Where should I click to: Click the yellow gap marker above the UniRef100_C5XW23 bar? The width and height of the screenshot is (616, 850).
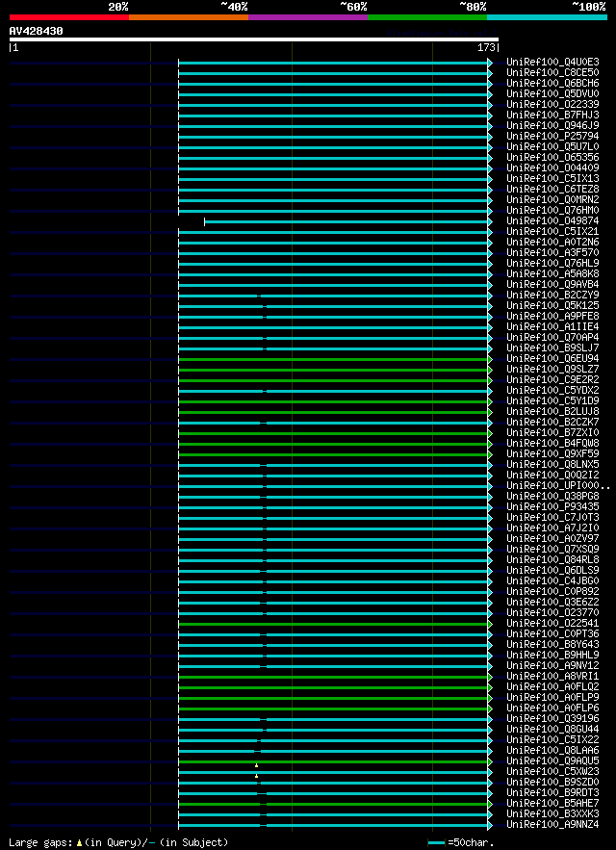coord(256,765)
